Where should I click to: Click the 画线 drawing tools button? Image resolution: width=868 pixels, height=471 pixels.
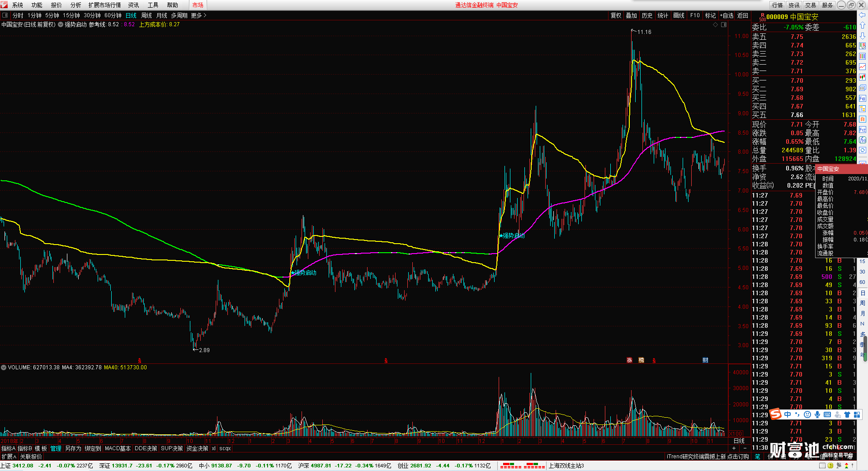pyautogui.click(x=679, y=15)
